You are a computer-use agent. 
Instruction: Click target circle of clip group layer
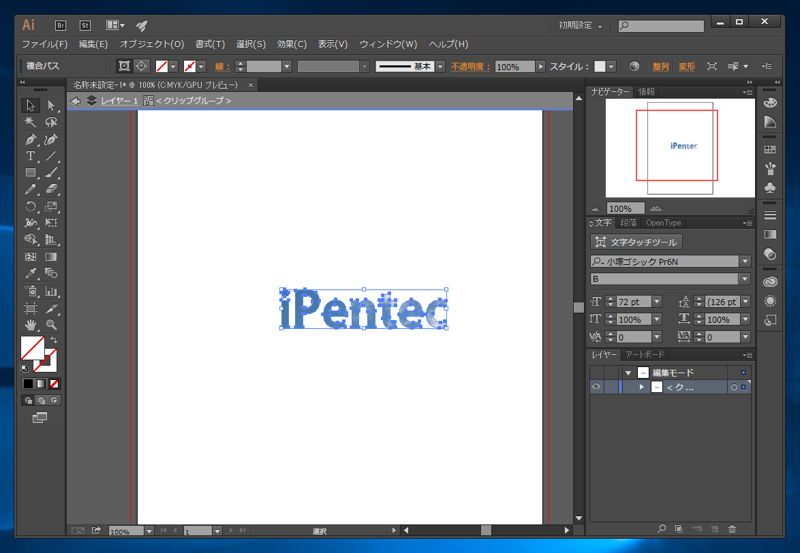click(734, 387)
